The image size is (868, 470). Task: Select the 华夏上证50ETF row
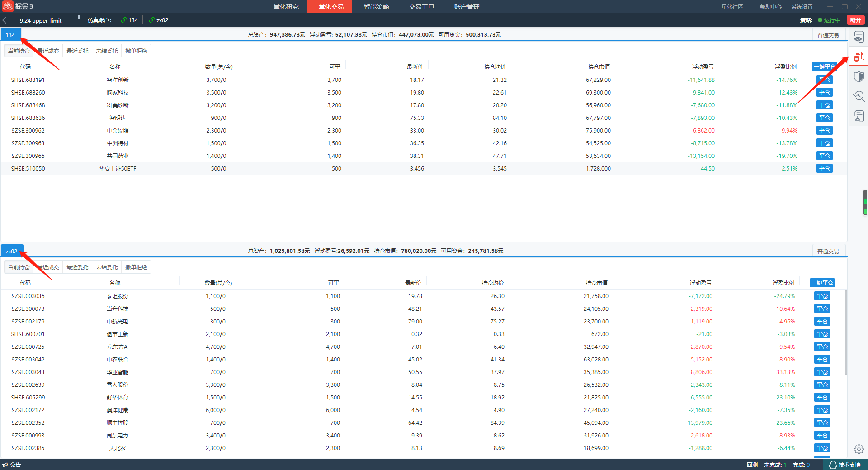(x=424, y=169)
